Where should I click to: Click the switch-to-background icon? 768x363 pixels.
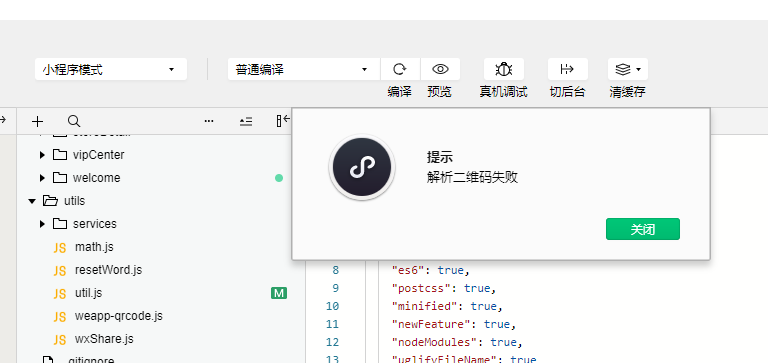click(x=567, y=69)
